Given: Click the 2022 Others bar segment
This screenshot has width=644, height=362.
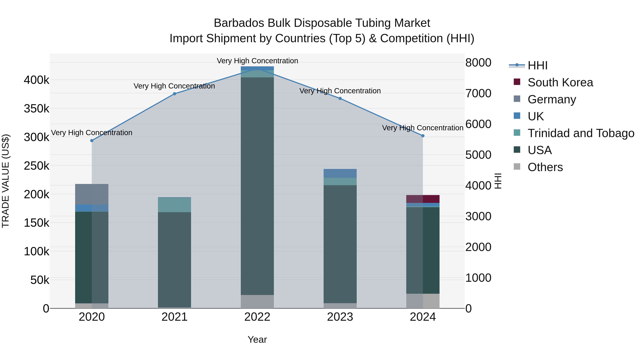Looking at the screenshot, I should (x=257, y=302).
